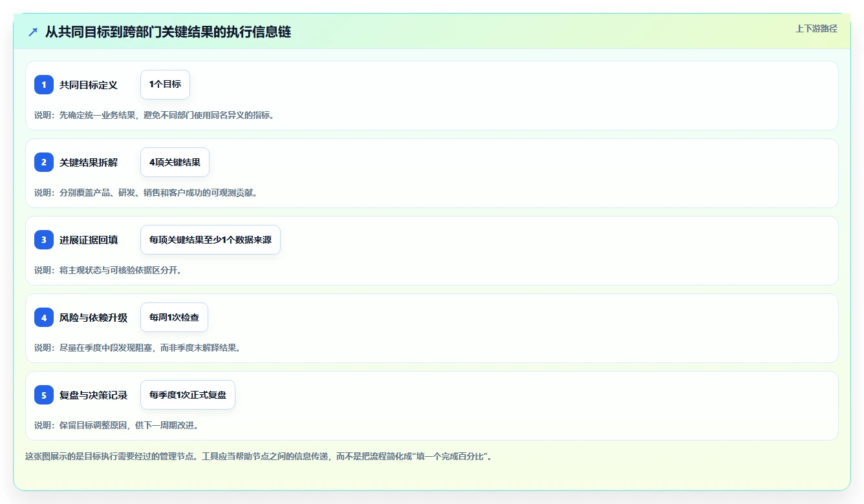Click step number 2 badge
Viewport: 864px width, 504px height.
pos(44,162)
